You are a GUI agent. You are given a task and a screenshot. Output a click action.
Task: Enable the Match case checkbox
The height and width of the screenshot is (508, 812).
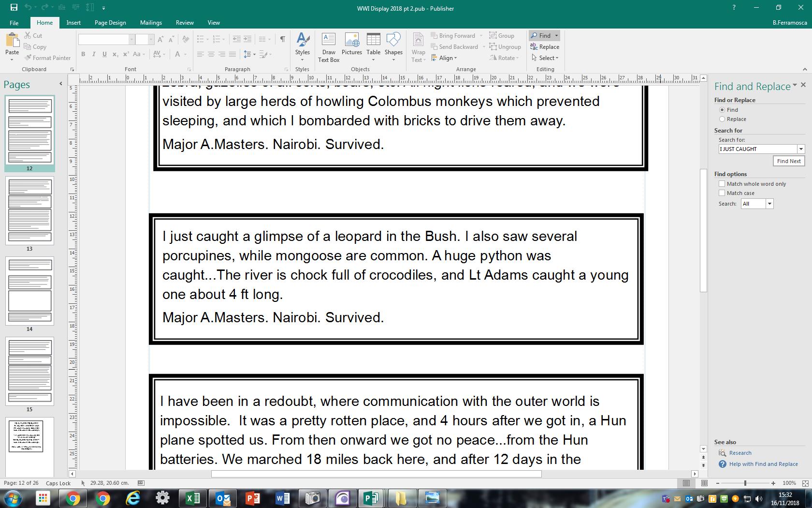click(722, 193)
